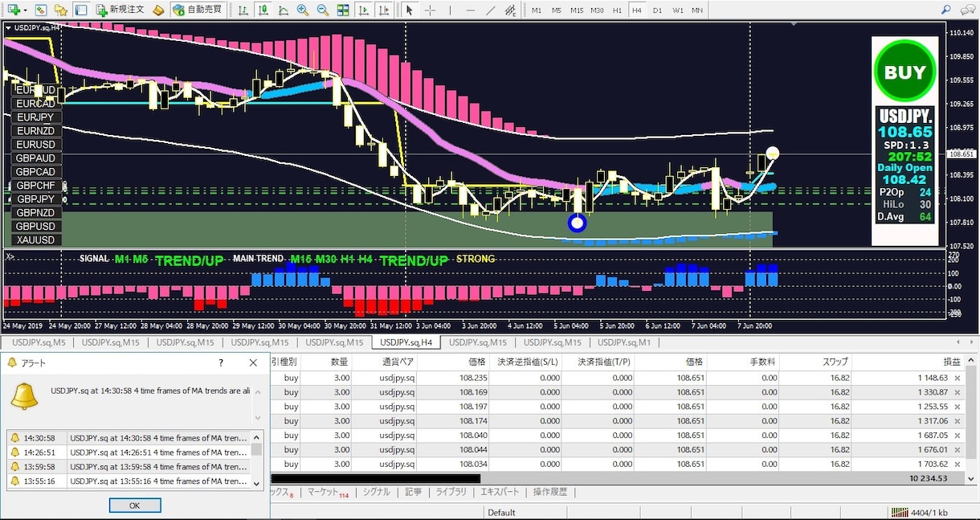Click the alert dialog help question mark
This screenshot has height=520, width=980.
(x=221, y=363)
